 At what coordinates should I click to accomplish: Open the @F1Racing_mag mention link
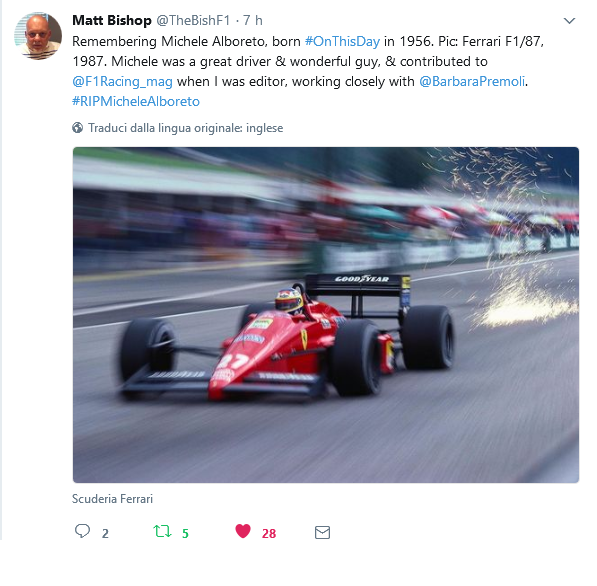[122, 81]
